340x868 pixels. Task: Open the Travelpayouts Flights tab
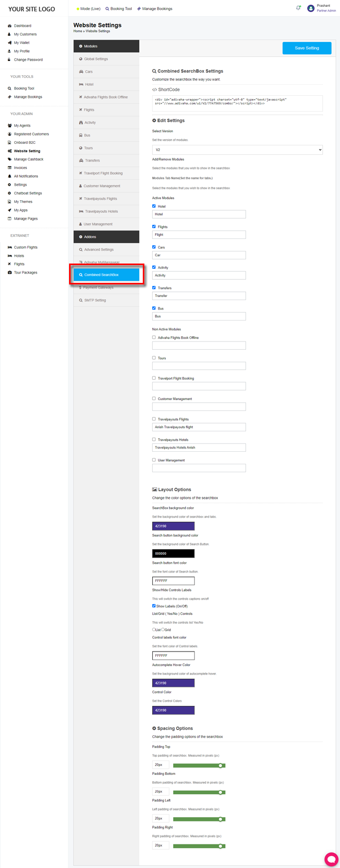tap(106, 199)
